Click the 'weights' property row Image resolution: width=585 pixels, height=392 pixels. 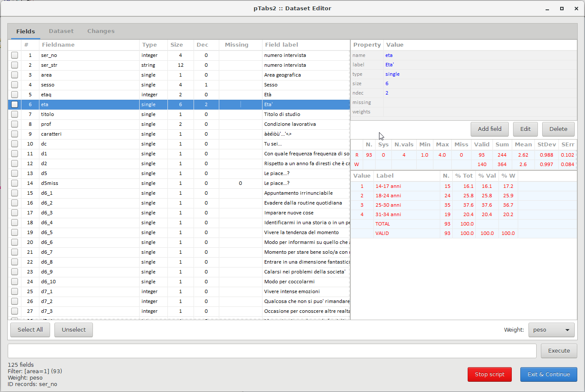coord(464,112)
